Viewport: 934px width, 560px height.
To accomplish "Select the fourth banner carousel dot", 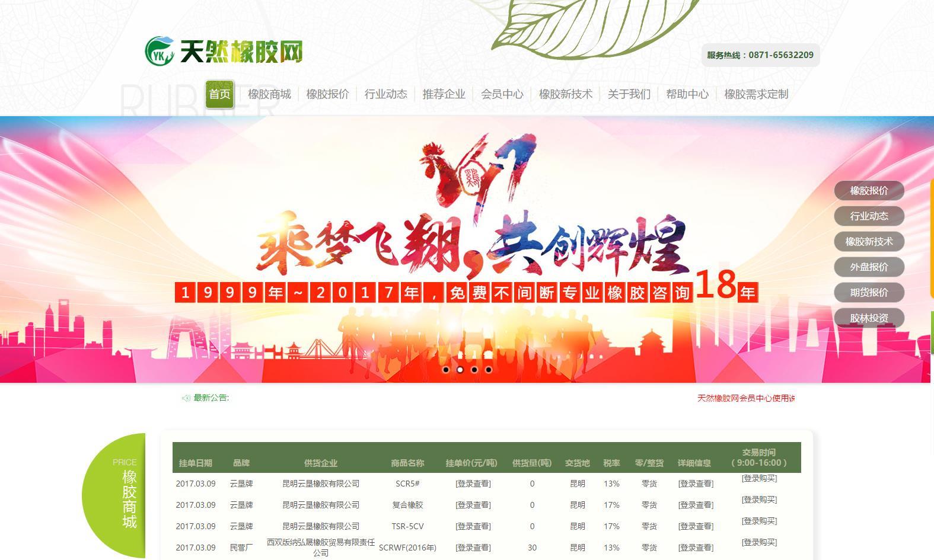I will tap(489, 370).
